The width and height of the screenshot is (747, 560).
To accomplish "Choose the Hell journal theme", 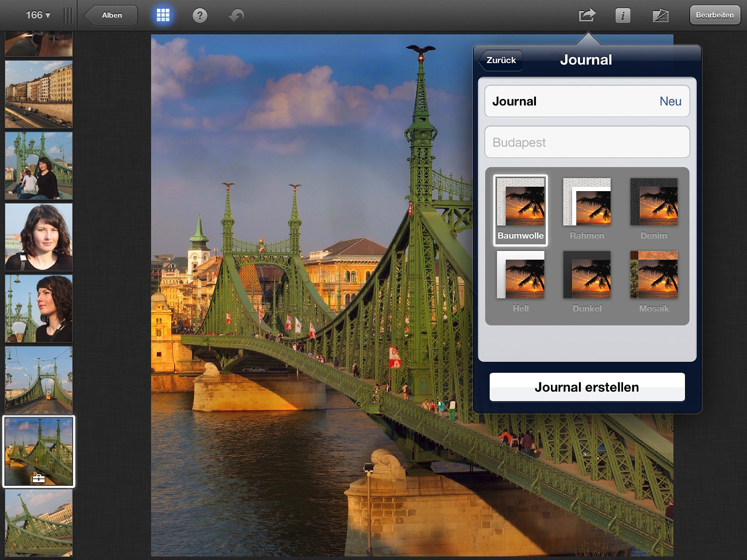I will 520,282.
